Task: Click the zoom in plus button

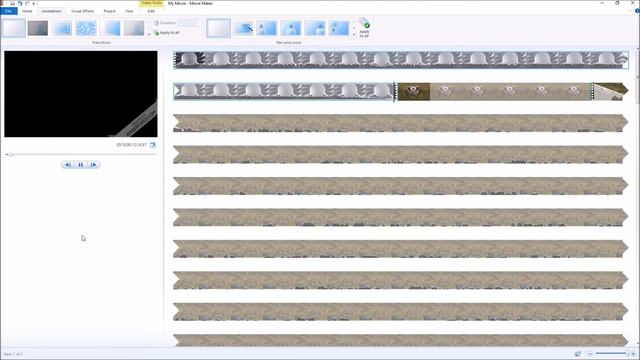Action: [x=633, y=354]
